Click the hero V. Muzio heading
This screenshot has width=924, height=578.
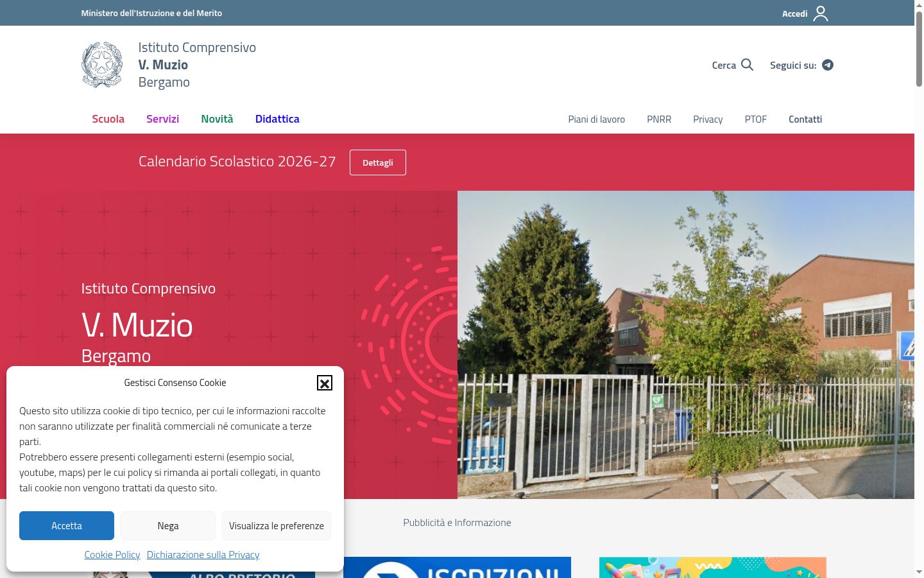click(x=137, y=325)
